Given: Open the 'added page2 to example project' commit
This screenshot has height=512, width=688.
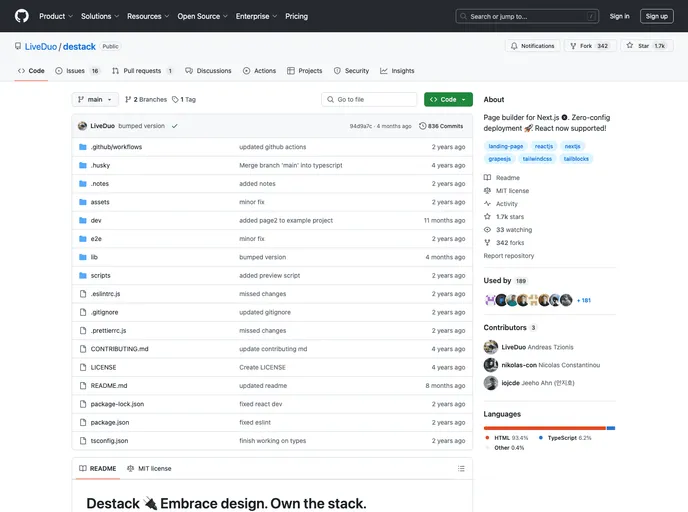Looking at the screenshot, I should click(x=286, y=221).
